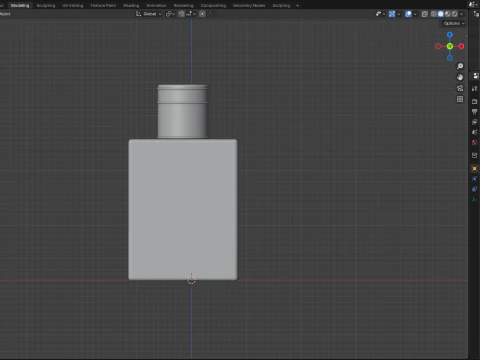Image resolution: width=480 pixels, height=360 pixels.
Task: Switch to material preview shading
Action: pyautogui.click(x=448, y=14)
